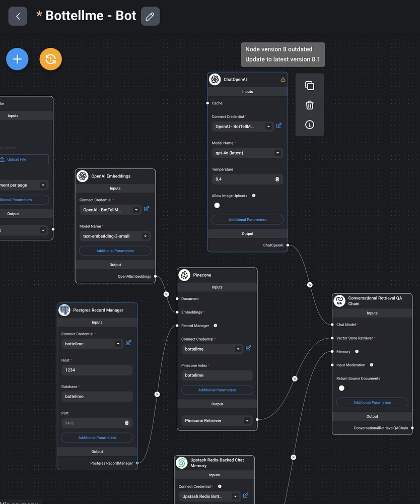
Task: Click the blue plus icon to add a node
Action: [x=17, y=59]
